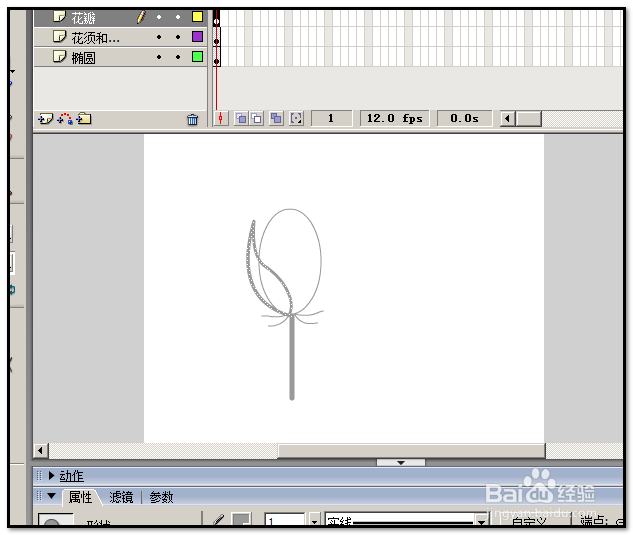The width and height of the screenshot is (633, 535).
Task: Switch to the 属性 tab
Action: 80,497
